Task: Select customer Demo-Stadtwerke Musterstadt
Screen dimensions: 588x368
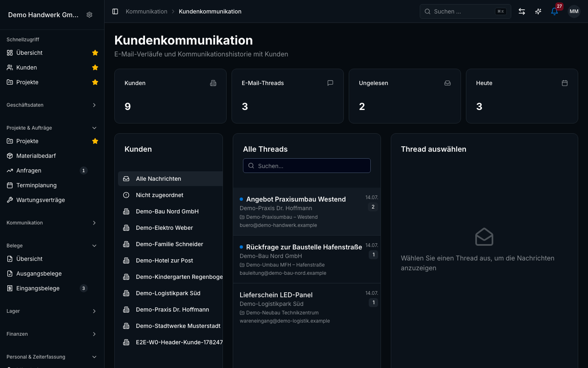Action: tap(170, 326)
